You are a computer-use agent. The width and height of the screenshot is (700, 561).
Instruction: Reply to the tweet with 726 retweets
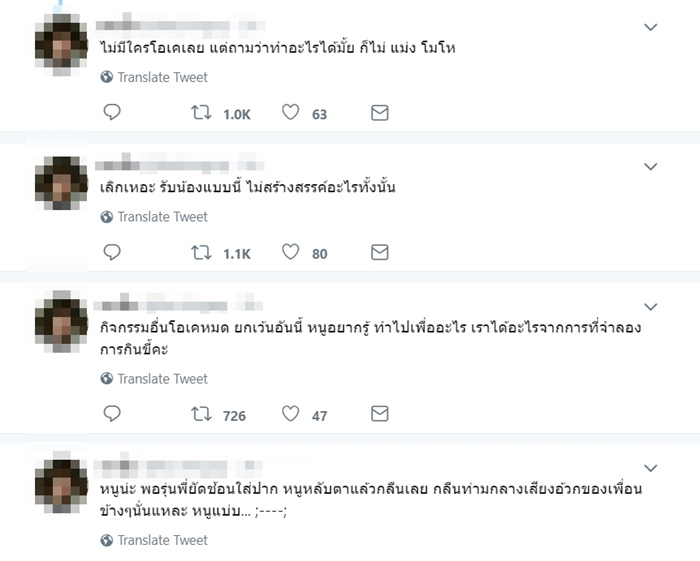point(112,414)
